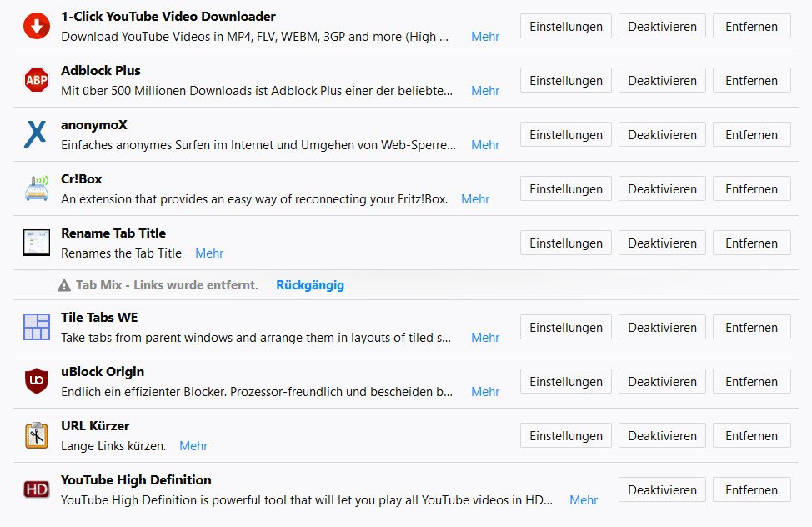The image size is (812, 527).
Task: Click the uBlock Origin shield icon
Action: (36, 381)
